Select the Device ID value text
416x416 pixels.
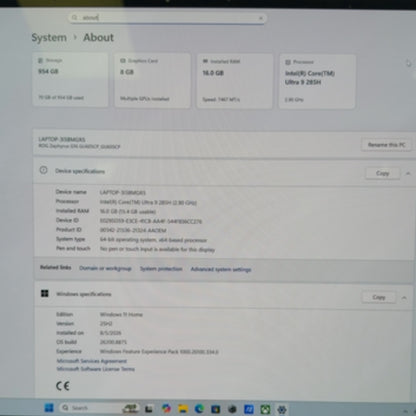click(x=151, y=221)
